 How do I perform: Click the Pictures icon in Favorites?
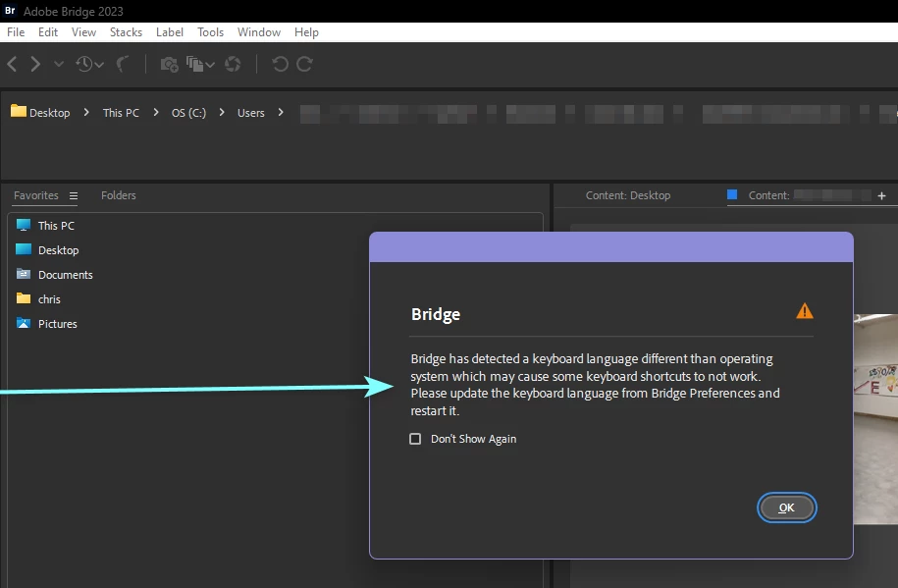[24, 323]
